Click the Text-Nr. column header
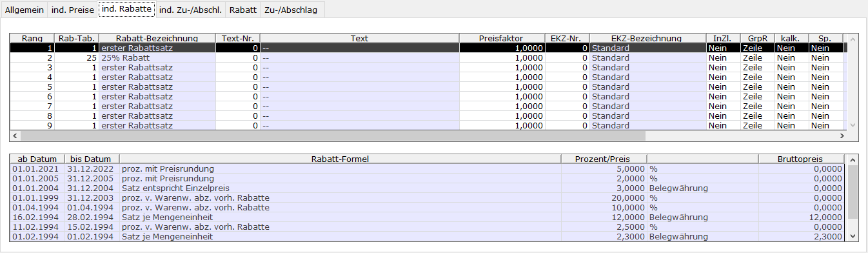Viewport: 868px width, 253px height. point(238,38)
